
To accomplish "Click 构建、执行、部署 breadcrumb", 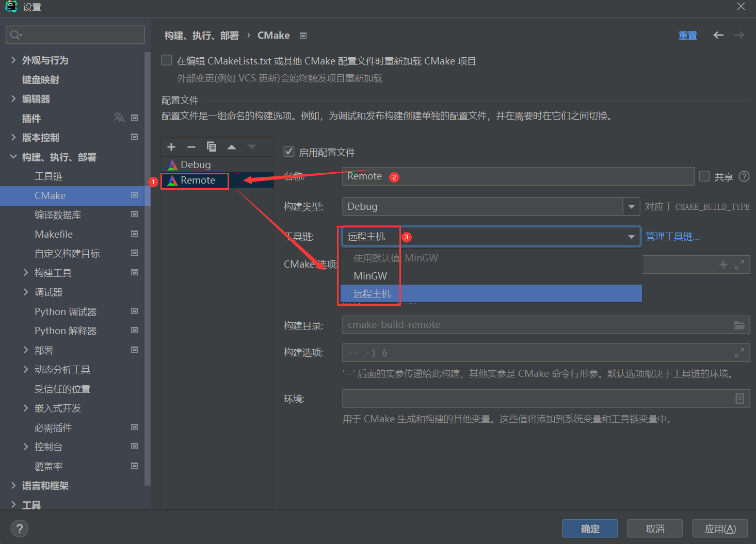I will pos(201,36).
